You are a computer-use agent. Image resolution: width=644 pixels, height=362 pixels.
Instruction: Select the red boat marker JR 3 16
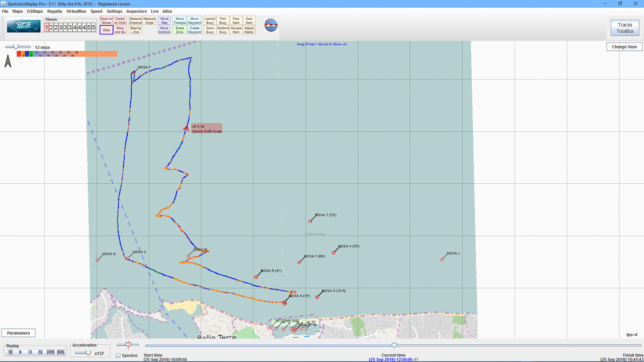tap(186, 128)
